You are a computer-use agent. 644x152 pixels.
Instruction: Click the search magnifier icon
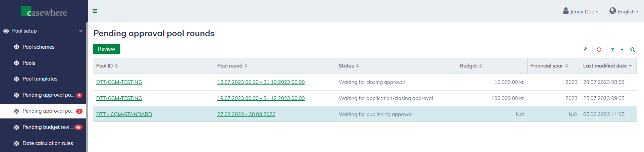click(633, 50)
